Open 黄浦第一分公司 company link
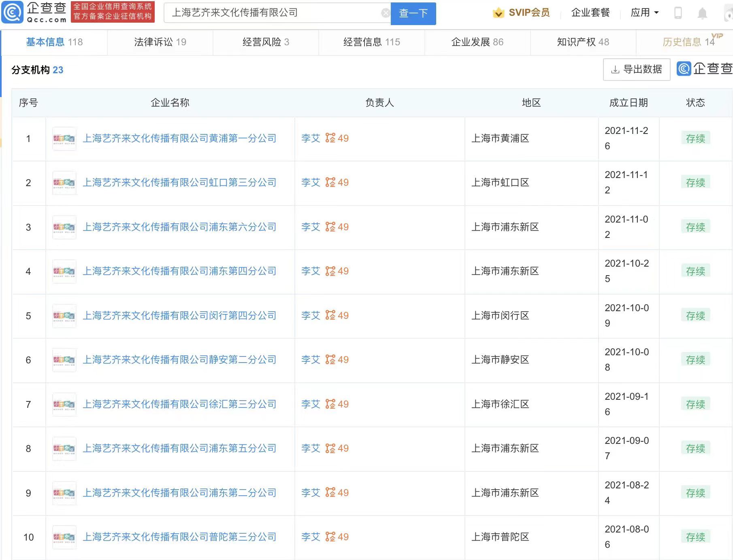This screenshot has height=560, width=733. coord(179,138)
